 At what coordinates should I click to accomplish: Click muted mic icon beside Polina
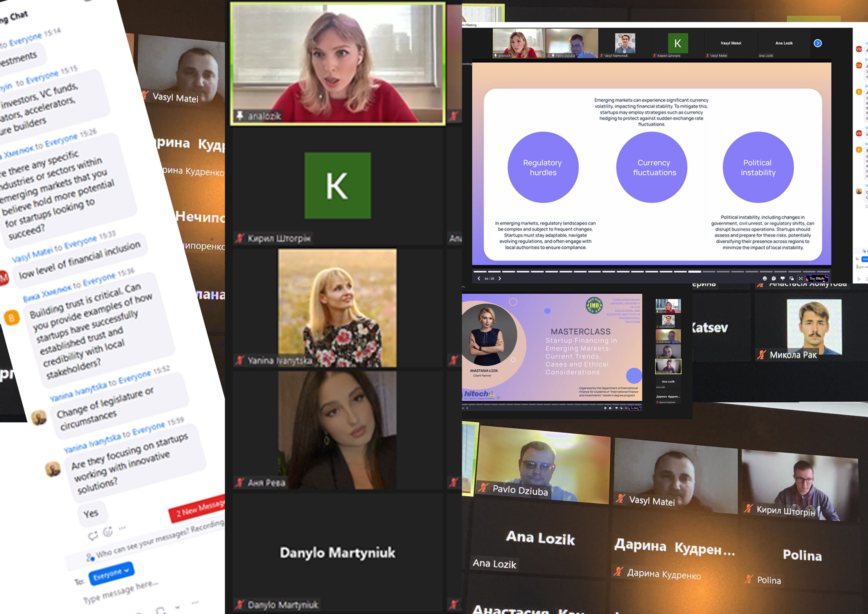coord(748,579)
